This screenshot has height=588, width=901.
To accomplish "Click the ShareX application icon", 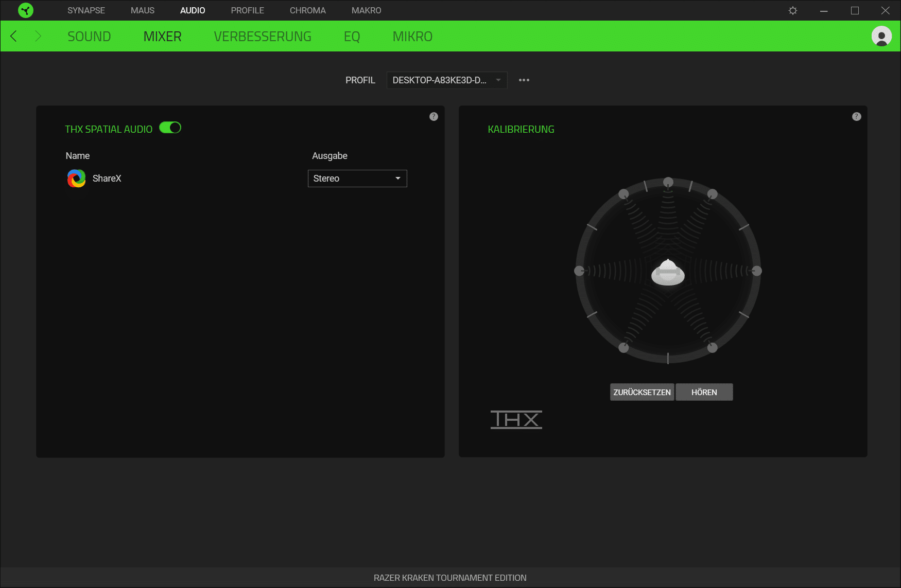I will (x=77, y=179).
